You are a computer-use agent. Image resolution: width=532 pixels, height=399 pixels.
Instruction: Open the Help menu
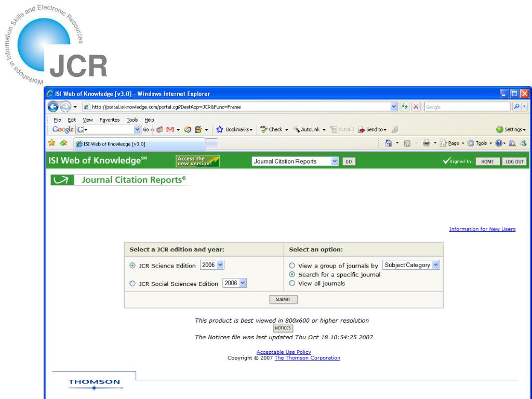(149, 120)
